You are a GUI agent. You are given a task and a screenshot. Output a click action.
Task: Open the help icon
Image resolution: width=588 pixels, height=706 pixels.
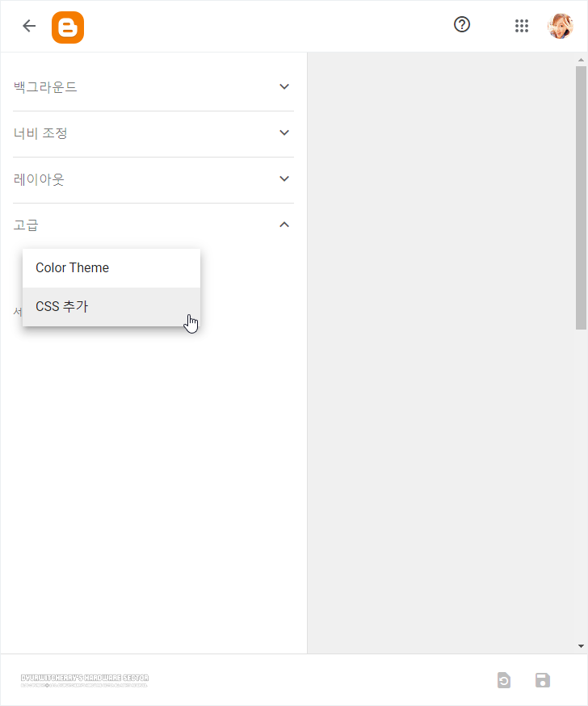pyautogui.click(x=462, y=24)
